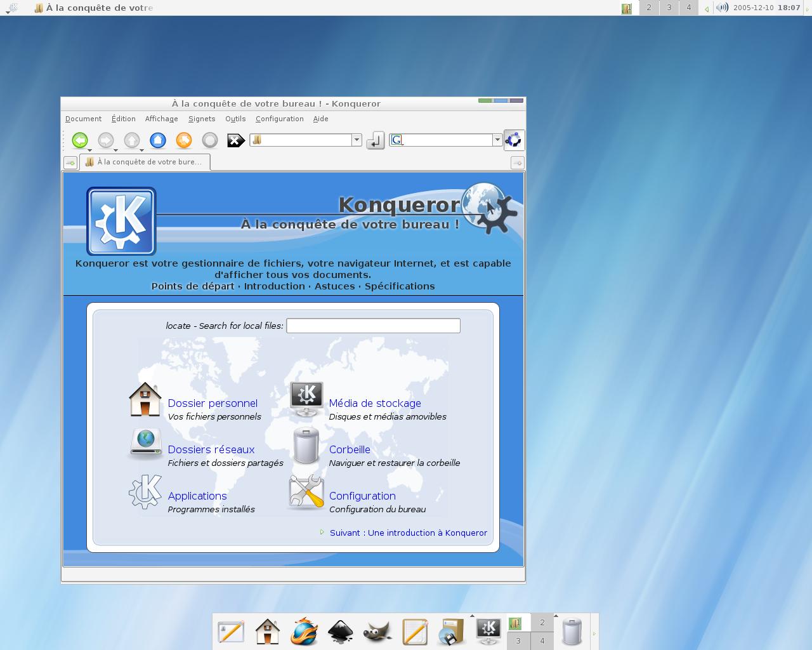Click 'Points de départ' in the header
Screen dimensions: 812x650
point(193,286)
